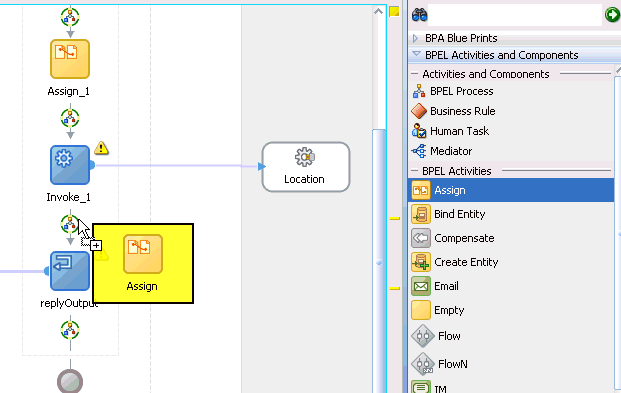Click the replyOutput activity icon
Screen dimensions: 621x393
[70, 271]
